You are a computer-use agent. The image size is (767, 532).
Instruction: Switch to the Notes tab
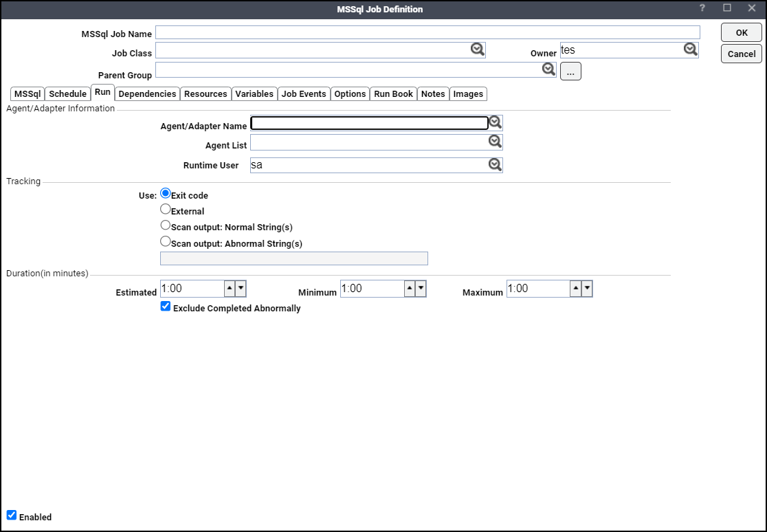[x=434, y=94]
